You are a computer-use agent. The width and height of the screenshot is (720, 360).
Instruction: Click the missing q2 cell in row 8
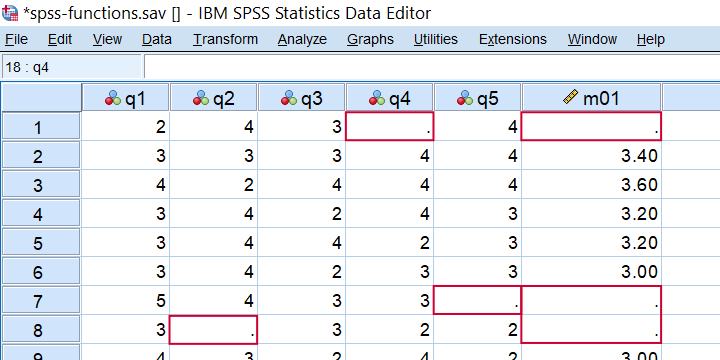[x=214, y=330]
